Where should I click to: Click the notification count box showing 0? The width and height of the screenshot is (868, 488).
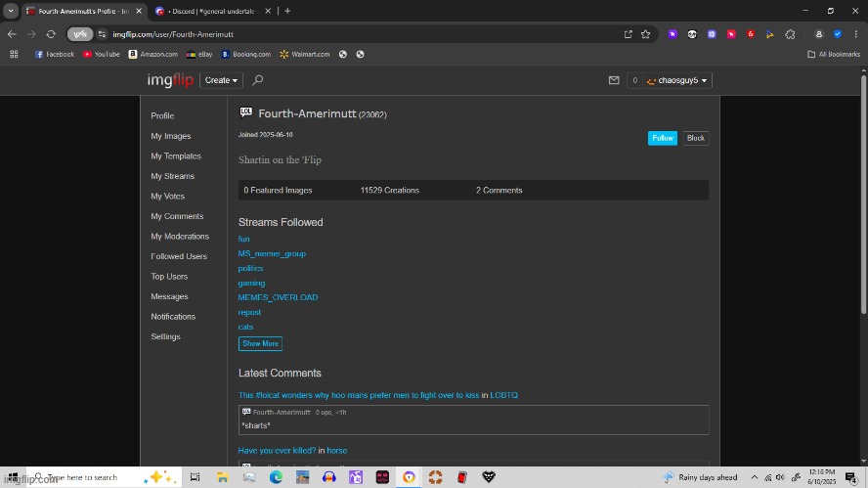coord(634,80)
